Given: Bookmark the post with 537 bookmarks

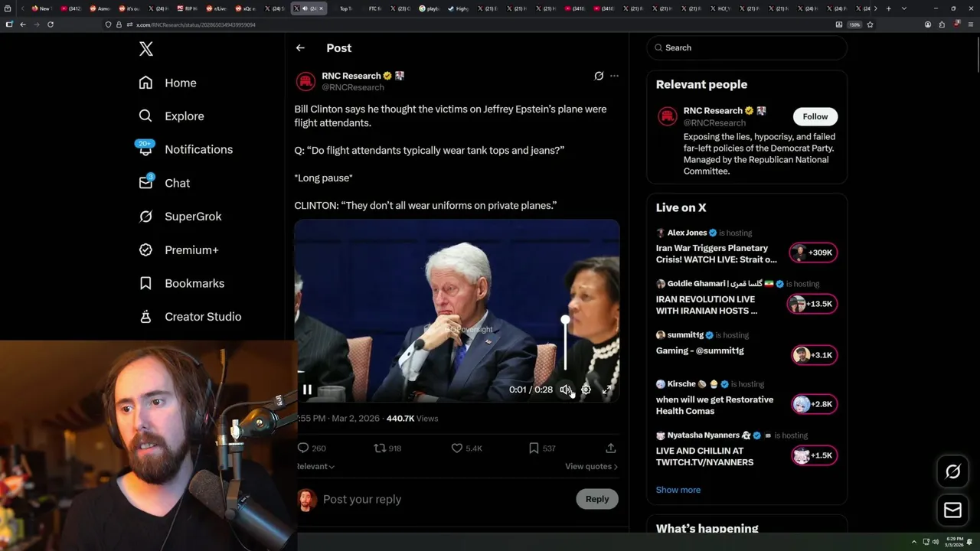Looking at the screenshot, I should tap(542, 448).
